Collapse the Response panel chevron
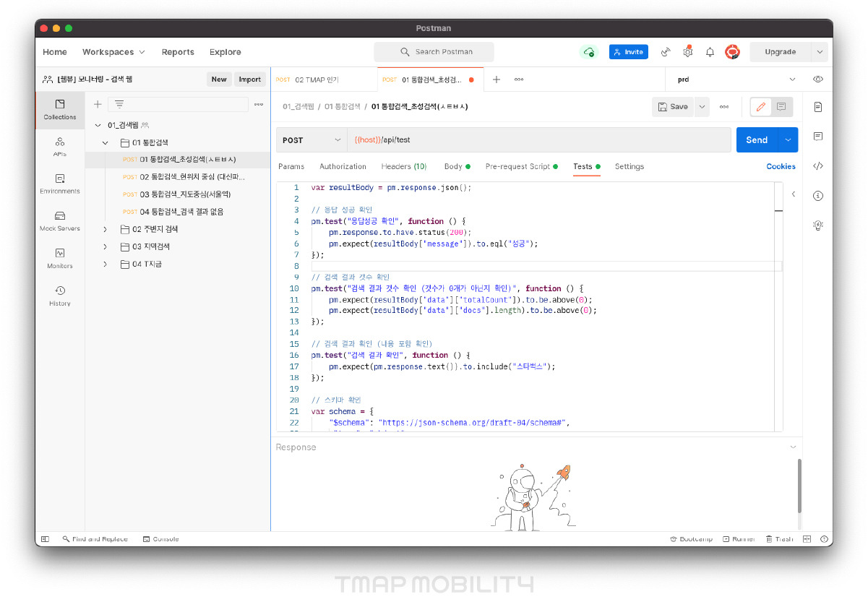868x615 pixels. (x=793, y=447)
